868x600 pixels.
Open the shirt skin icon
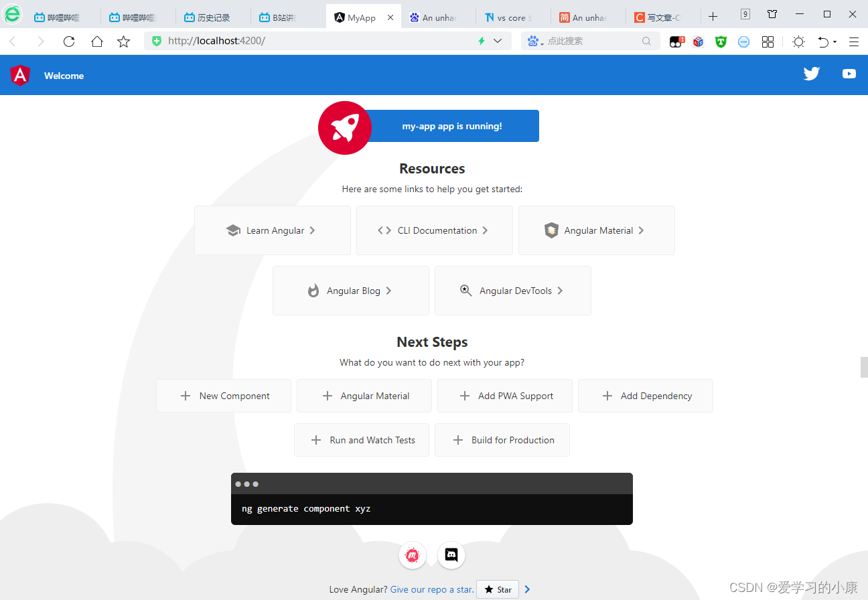[772, 14]
